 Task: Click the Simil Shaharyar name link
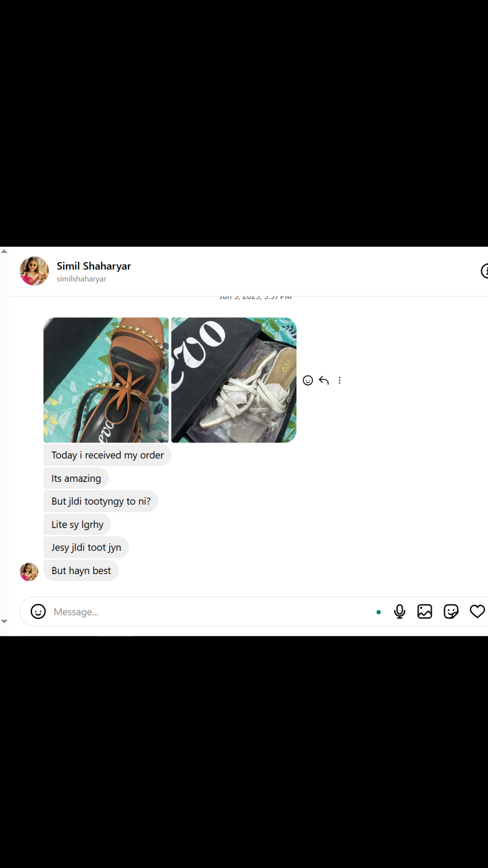pyautogui.click(x=94, y=266)
